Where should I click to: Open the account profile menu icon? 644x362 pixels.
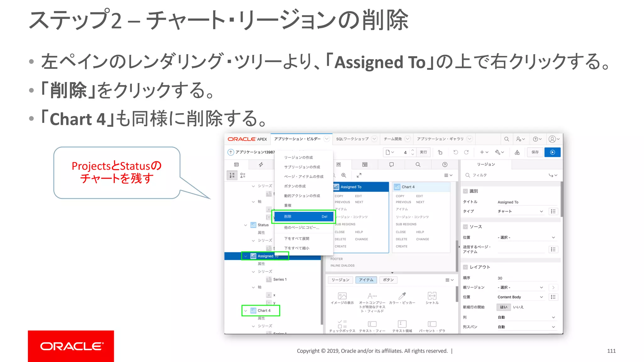554,139
